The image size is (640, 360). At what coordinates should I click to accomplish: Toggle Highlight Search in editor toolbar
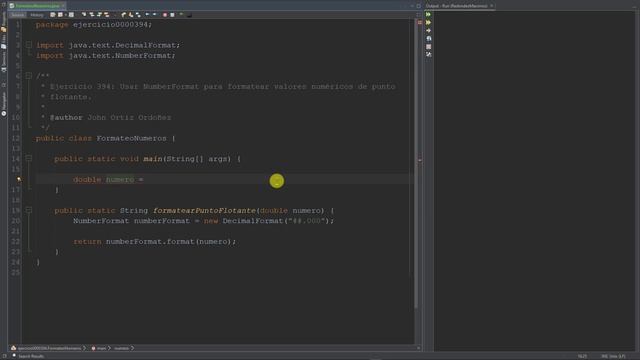coord(107,15)
